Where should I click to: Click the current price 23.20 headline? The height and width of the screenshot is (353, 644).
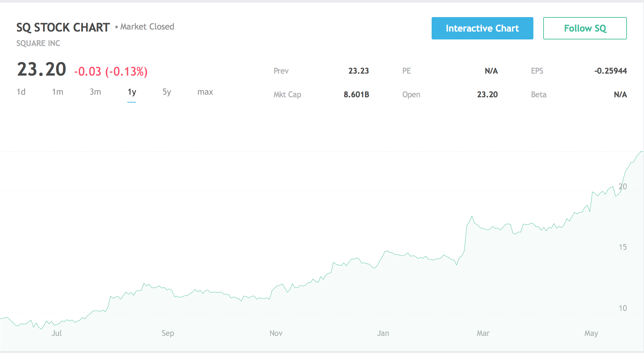click(x=42, y=70)
